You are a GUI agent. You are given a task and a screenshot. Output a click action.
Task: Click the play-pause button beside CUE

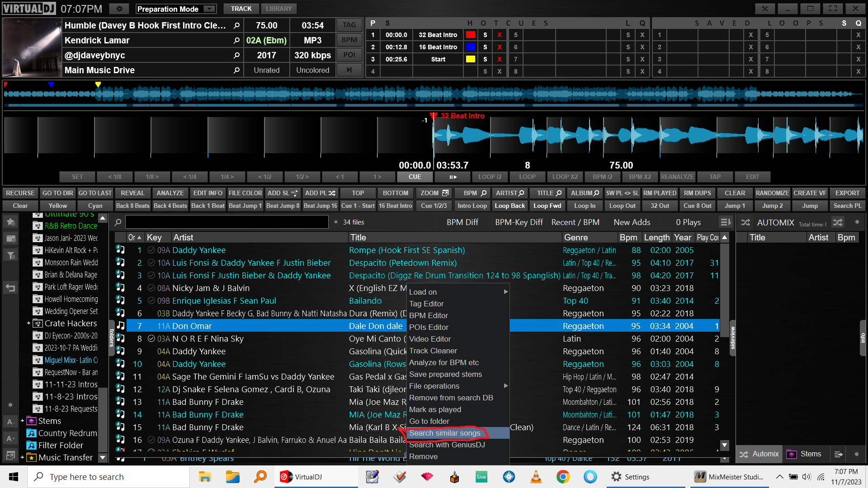[x=453, y=177]
